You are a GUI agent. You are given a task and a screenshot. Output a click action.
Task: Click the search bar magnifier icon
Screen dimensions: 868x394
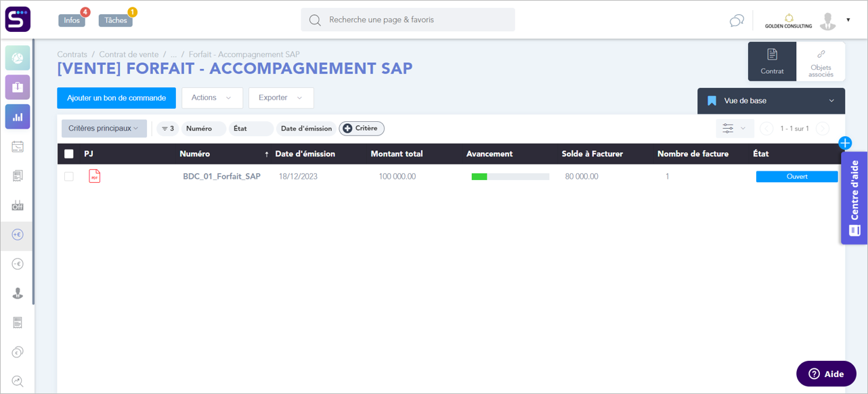315,20
